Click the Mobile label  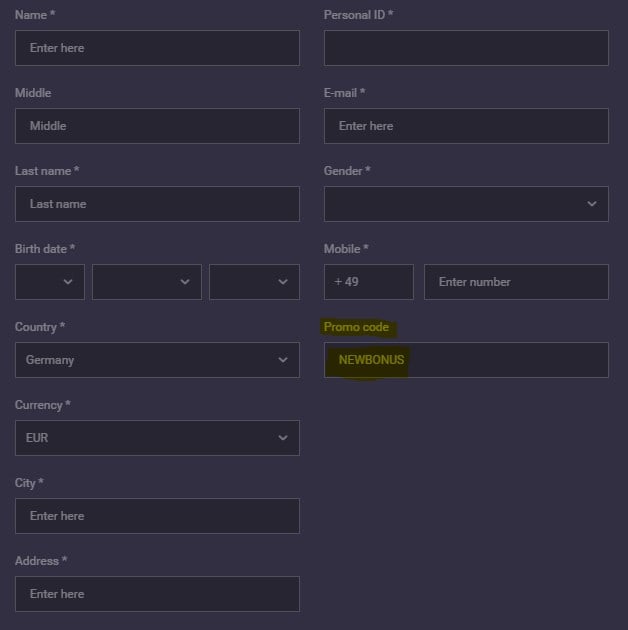(346, 249)
